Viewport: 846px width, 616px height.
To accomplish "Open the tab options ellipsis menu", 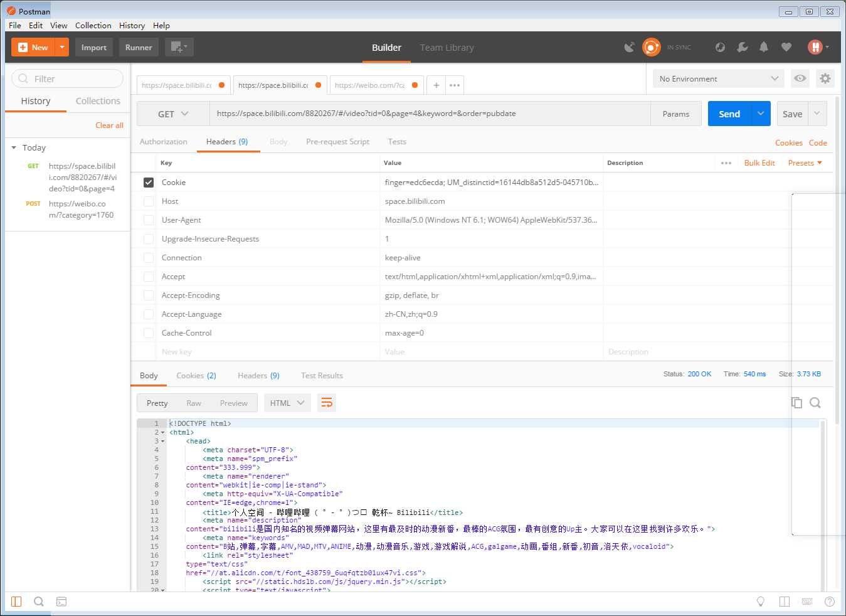I will tap(455, 85).
